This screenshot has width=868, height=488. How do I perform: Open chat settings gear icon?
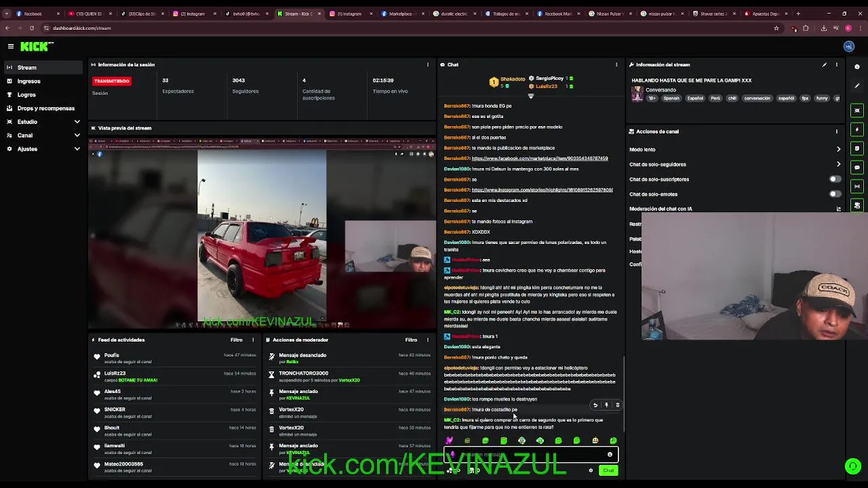(591, 470)
